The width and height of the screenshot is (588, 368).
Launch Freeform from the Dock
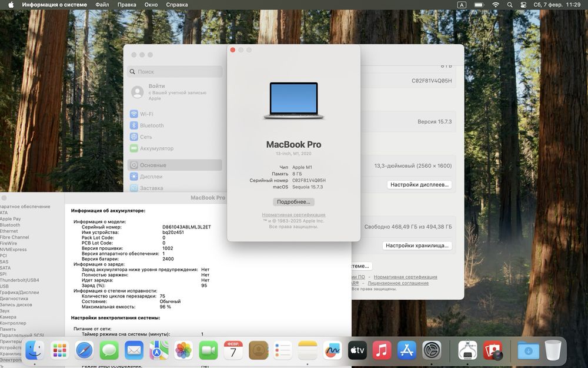(x=332, y=350)
